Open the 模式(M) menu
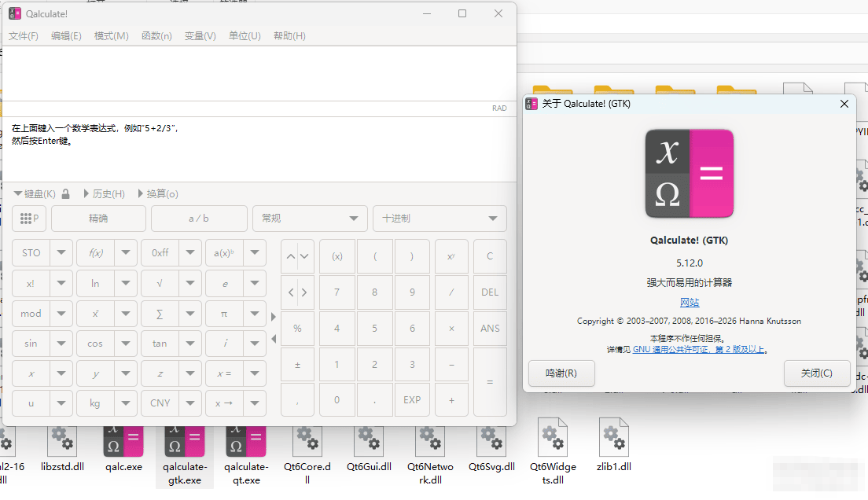Viewport: 868px width, 500px height. [112, 36]
